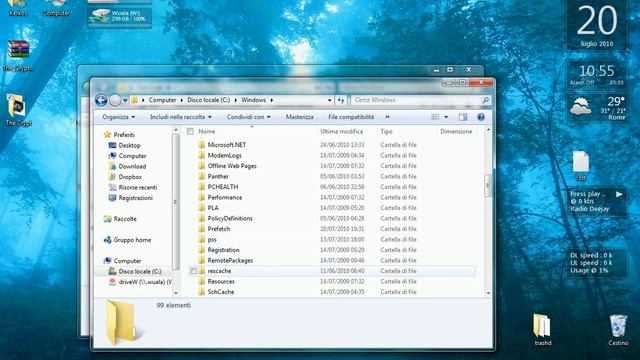Screen dimensions: 640x360
Task: Click File compatibilità in the toolbar
Action: point(351,117)
